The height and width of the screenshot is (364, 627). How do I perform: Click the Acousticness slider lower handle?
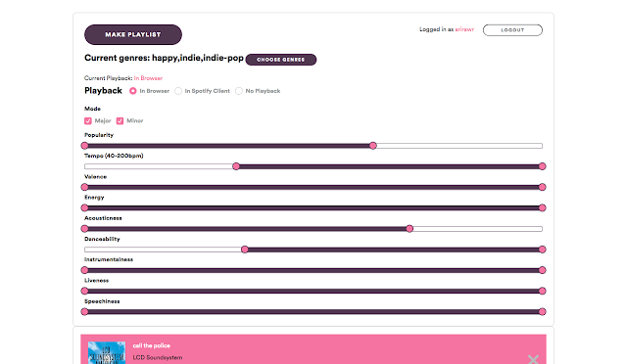[x=85, y=229]
